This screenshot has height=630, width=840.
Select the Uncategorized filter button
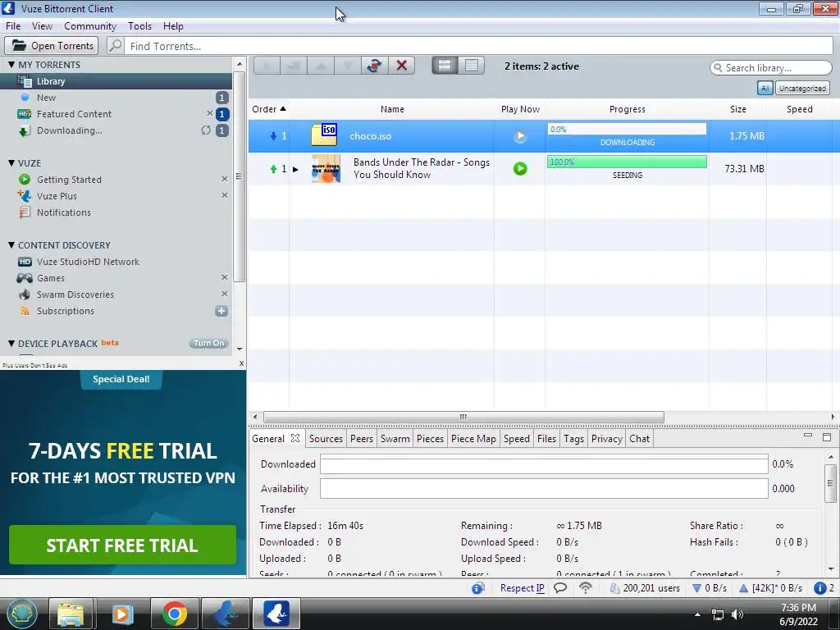click(x=802, y=89)
